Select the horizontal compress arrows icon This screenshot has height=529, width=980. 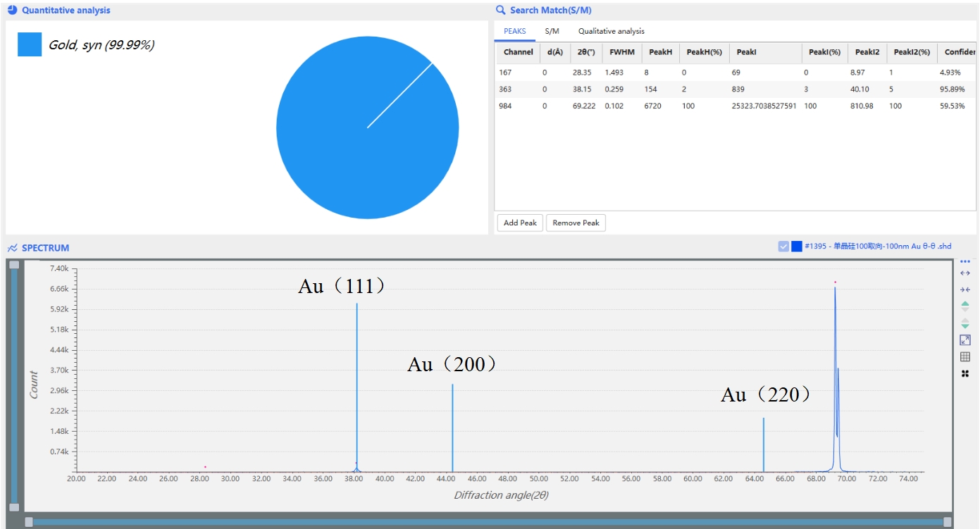coord(965,289)
